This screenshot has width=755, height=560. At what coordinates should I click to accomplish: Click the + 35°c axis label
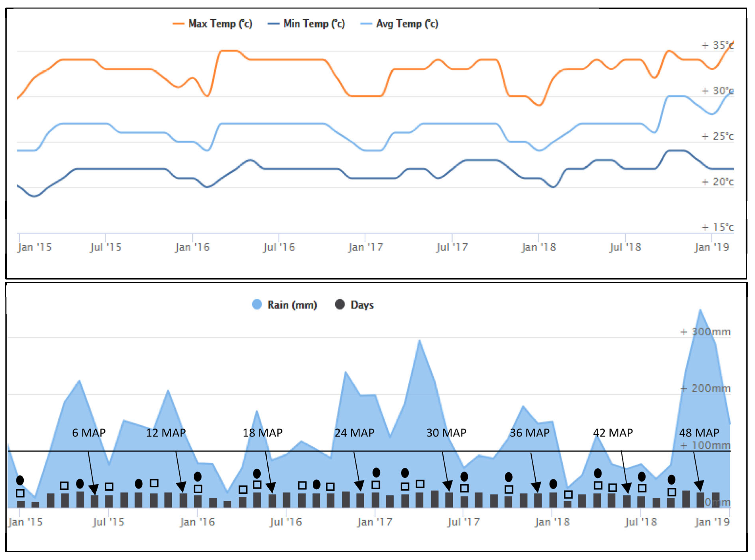717,45
